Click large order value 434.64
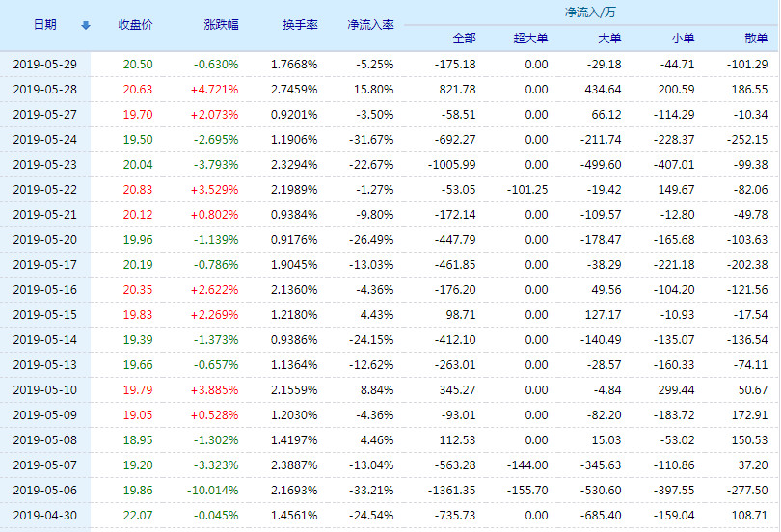This screenshot has width=781, height=532. click(x=603, y=89)
